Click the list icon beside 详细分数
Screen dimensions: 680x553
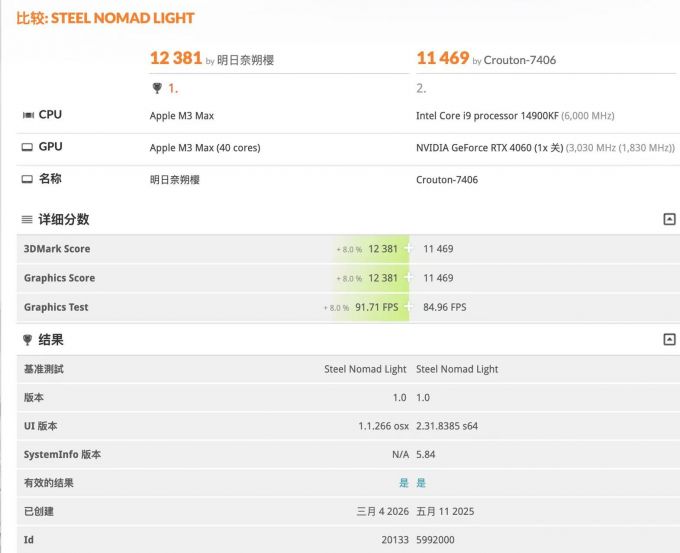(27, 219)
